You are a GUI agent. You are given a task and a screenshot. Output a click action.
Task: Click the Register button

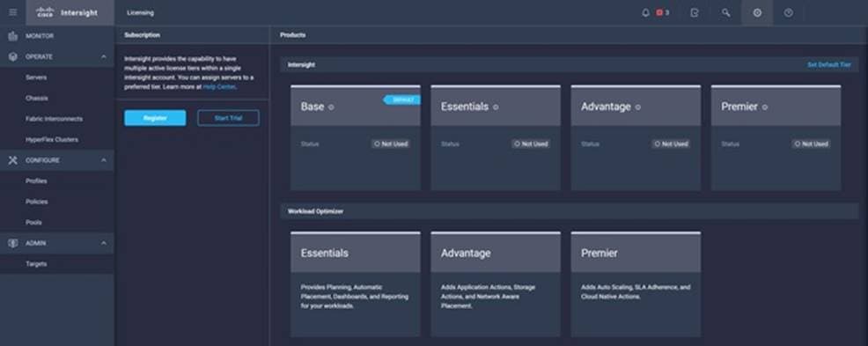155,118
